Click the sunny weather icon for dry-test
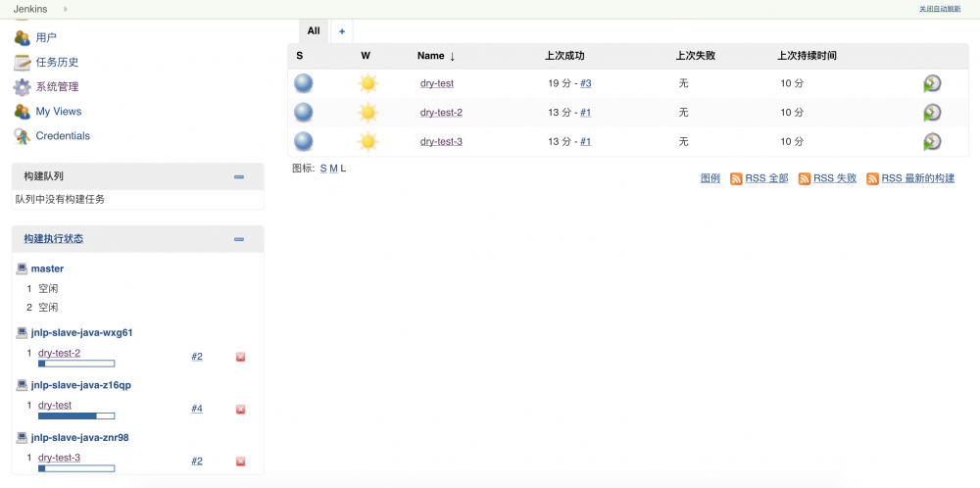The image size is (980, 488). tap(368, 83)
